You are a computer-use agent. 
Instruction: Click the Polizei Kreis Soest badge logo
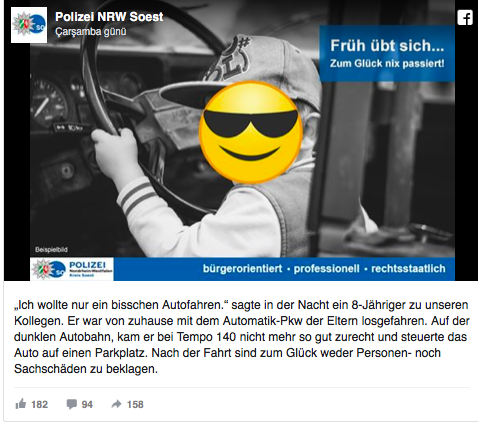click(72, 269)
